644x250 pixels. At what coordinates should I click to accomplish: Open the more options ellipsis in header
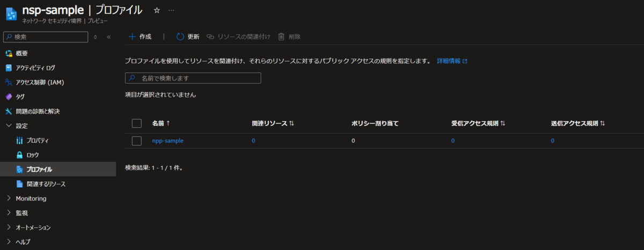pos(171,10)
